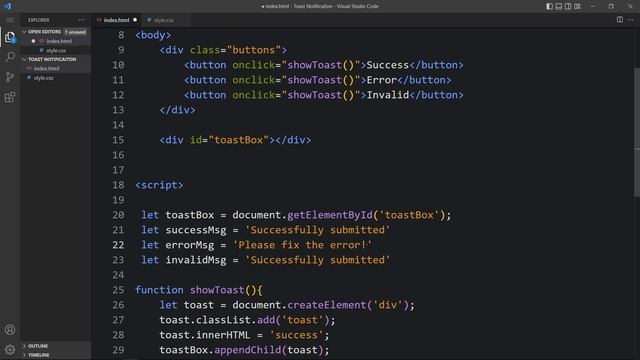The image size is (640, 360).
Task: Click the "toastBox" id value on line 15
Action: click(x=239, y=140)
